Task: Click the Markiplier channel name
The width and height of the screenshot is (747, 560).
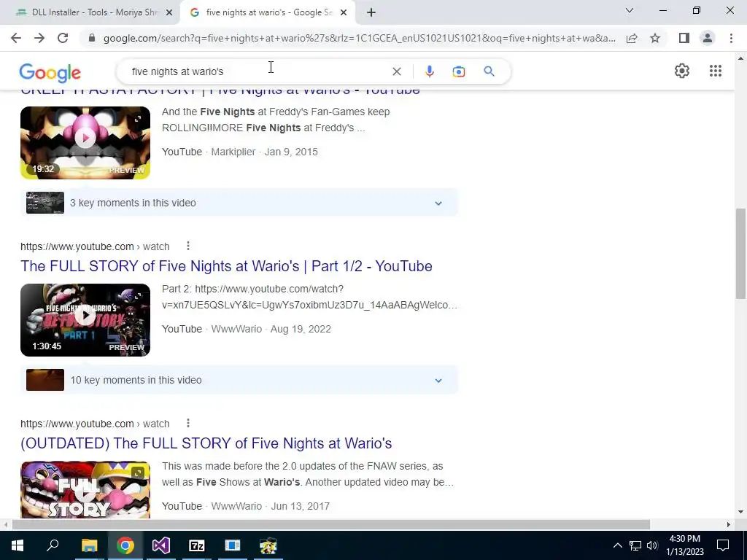Action: 233,152
